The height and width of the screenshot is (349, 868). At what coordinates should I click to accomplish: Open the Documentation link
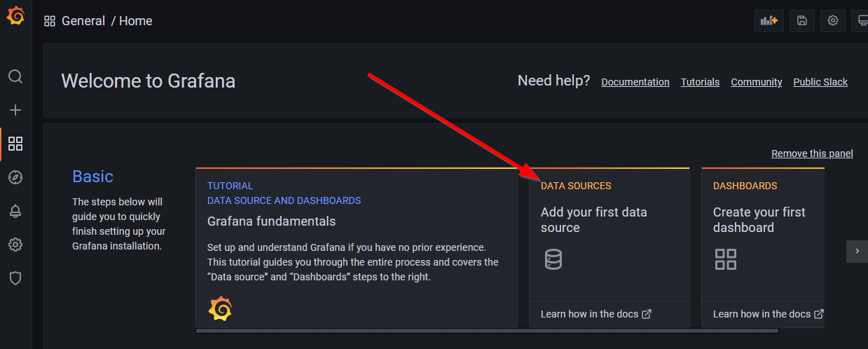point(635,82)
